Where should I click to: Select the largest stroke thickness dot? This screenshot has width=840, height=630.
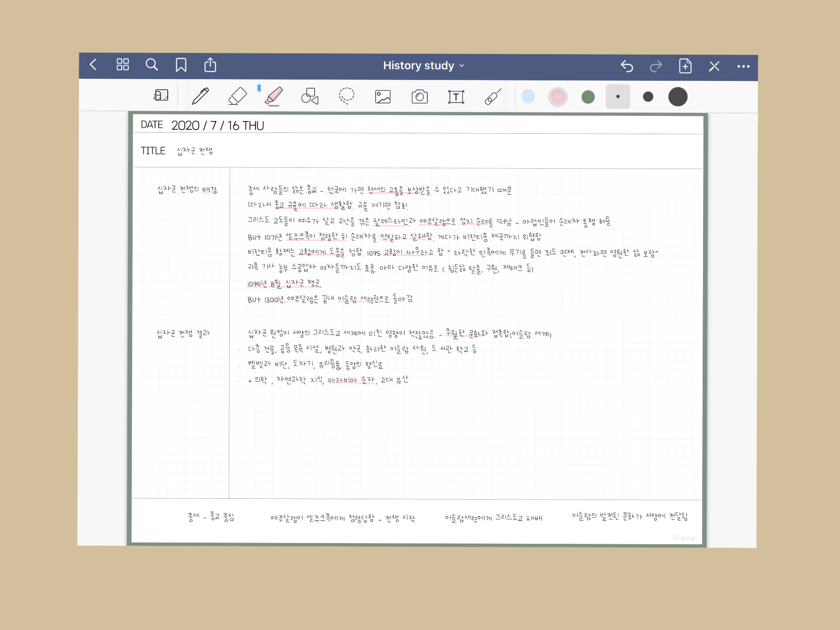point(678,97)
